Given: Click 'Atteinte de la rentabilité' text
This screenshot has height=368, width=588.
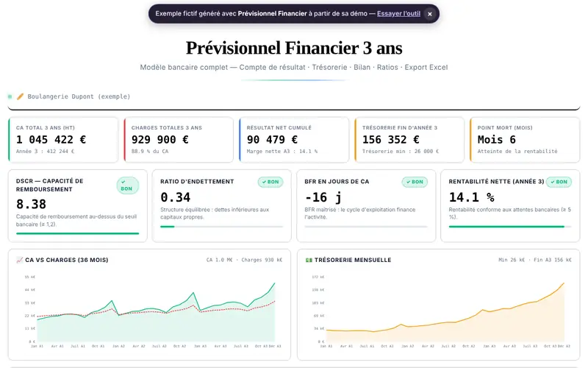Looking at the screenshot, I should coord(517,152).
